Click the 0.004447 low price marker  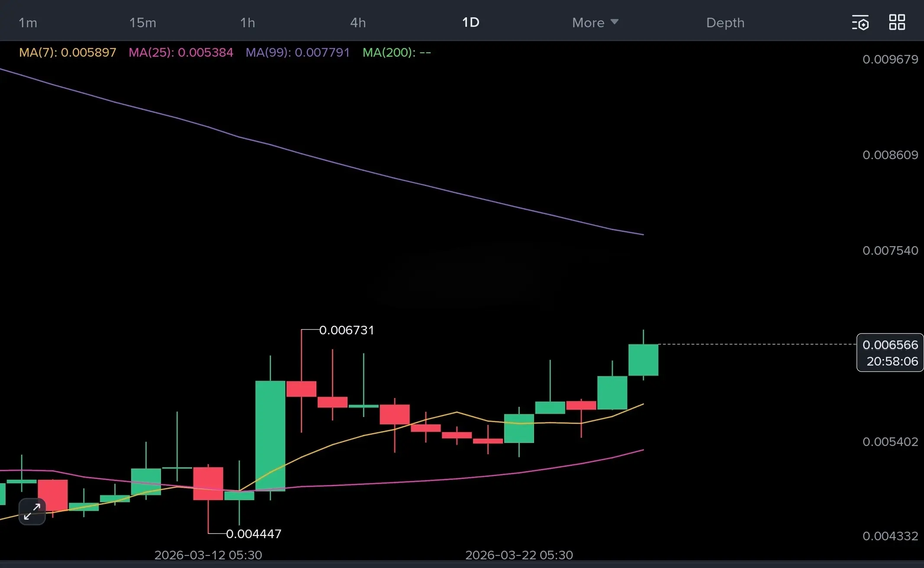tap(254, 534)
